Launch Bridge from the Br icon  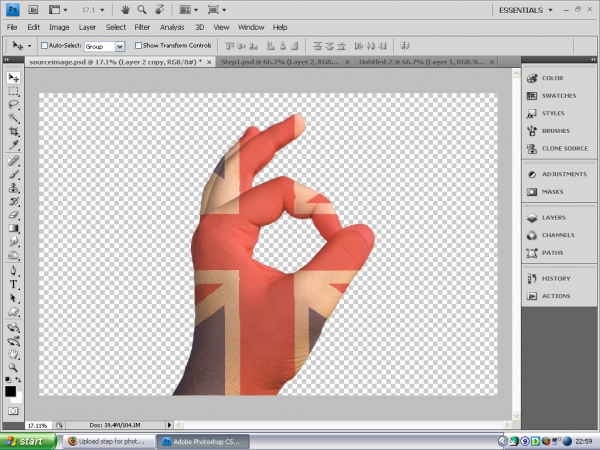pos(33,10)
